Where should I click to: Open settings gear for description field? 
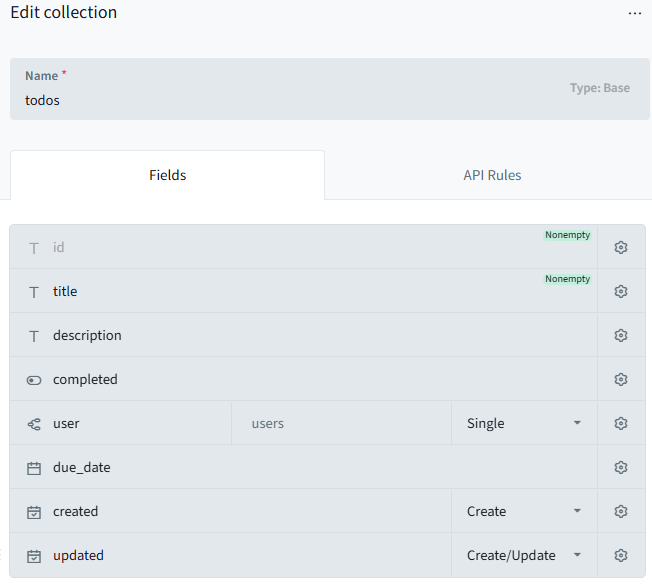(x=620, y=335)
